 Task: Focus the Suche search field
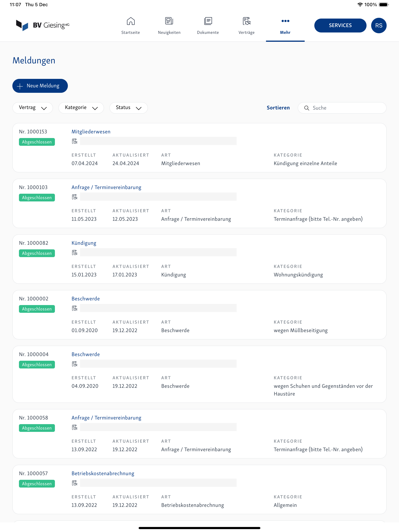point(342,108)
